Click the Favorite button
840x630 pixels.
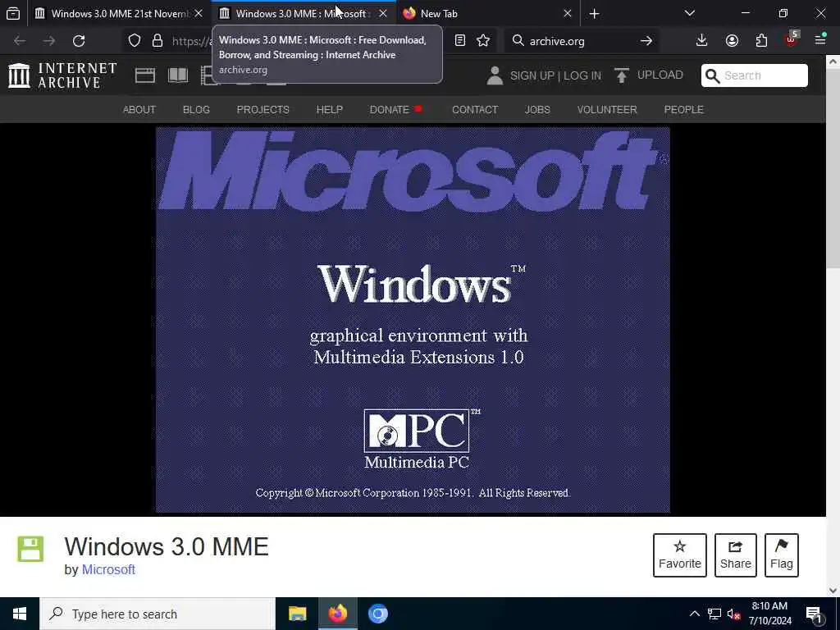(x=680, y=555)
